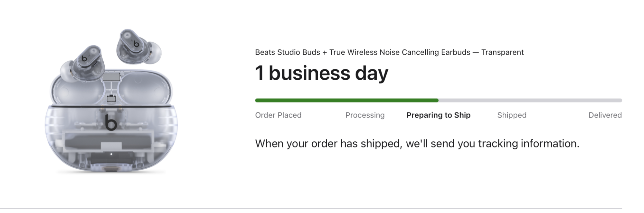
Task: Select the Preparing to Ship step
Action: (439, 115)
